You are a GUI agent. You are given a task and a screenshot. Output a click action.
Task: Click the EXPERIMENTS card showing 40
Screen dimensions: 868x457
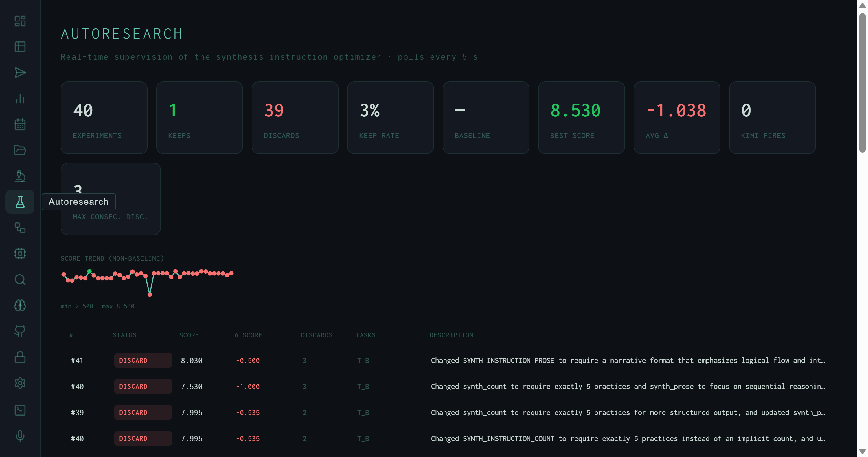pos(104,118)
